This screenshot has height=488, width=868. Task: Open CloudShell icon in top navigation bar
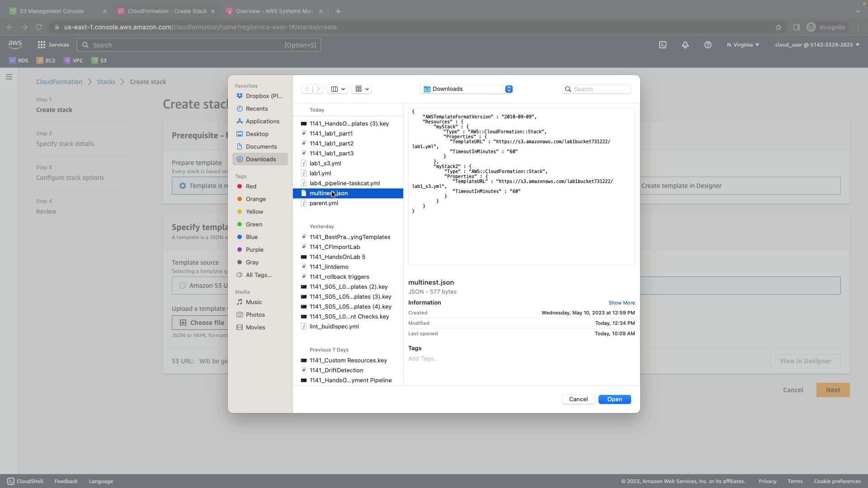[x=662, y=45]
